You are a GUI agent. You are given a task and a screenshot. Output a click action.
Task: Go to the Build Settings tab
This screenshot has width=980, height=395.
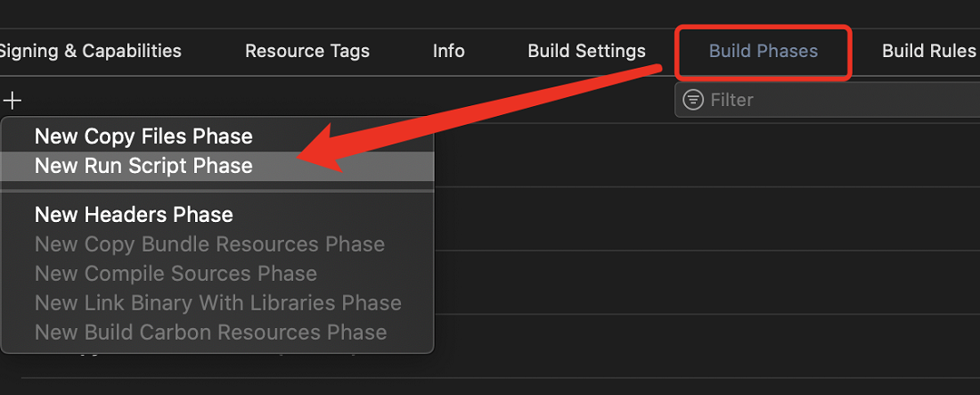click(586, 51)
